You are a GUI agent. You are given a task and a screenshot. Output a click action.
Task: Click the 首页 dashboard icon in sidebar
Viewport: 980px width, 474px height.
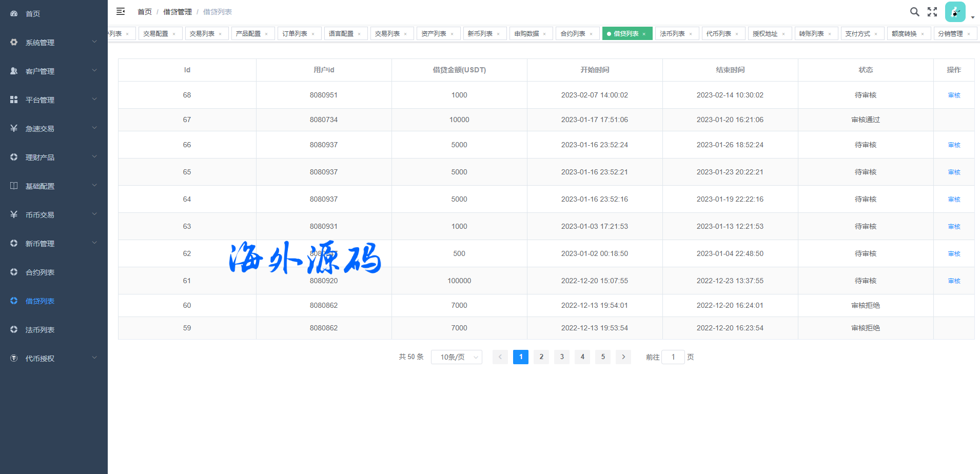click(14, 14)
